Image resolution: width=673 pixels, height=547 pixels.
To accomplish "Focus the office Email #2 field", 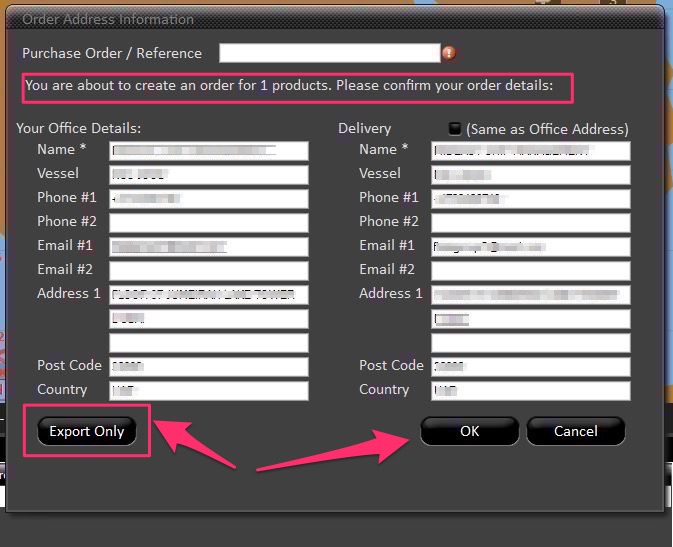I will (x=208, y=270).
